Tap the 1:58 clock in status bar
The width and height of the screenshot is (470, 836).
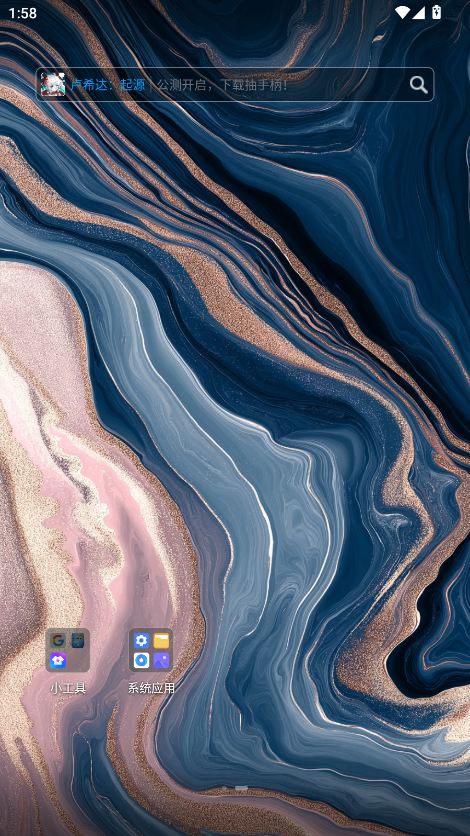(x=22, y=13)
